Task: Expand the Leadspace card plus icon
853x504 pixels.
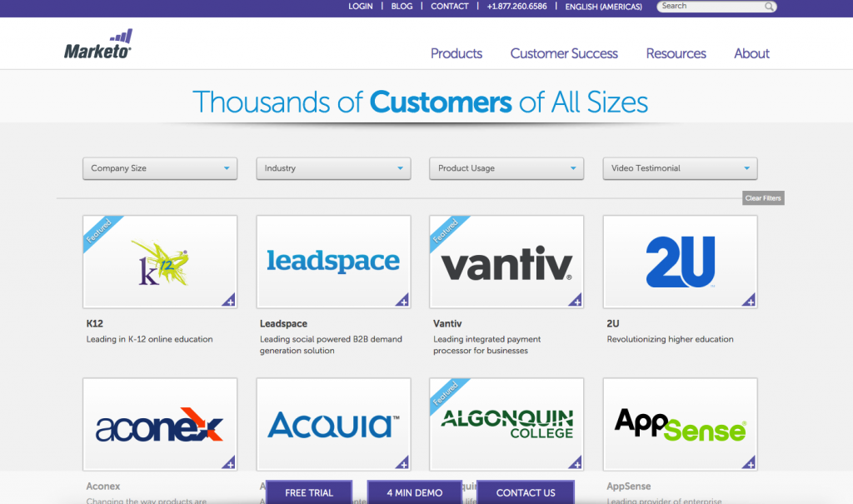Action: 402,301
